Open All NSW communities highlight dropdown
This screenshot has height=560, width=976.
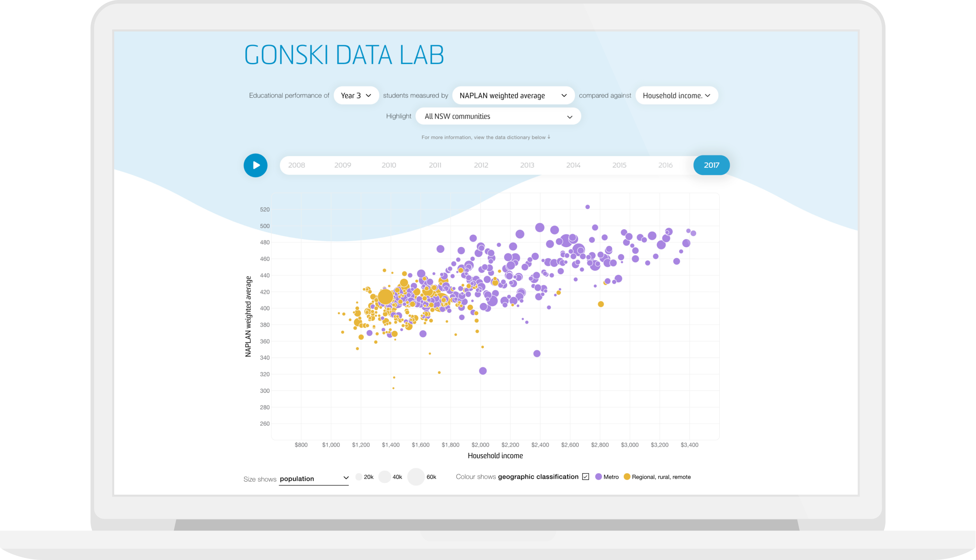[498, 116]
